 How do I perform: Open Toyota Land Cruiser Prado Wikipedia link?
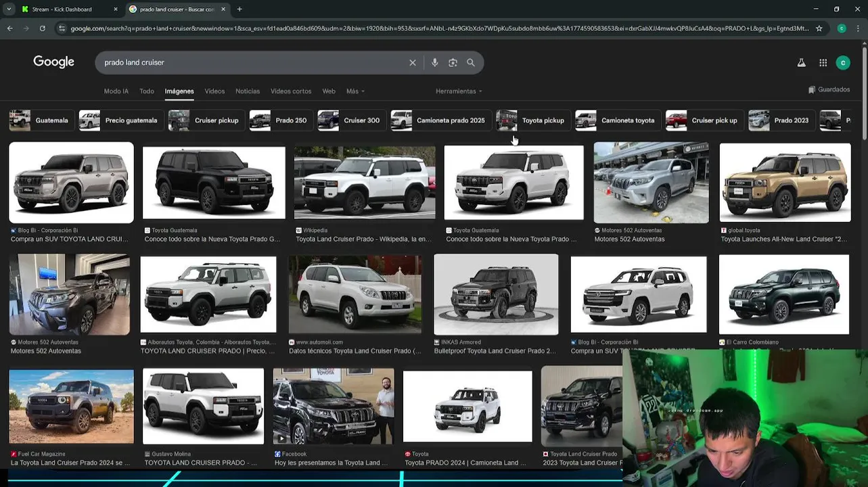click(364, 239)
